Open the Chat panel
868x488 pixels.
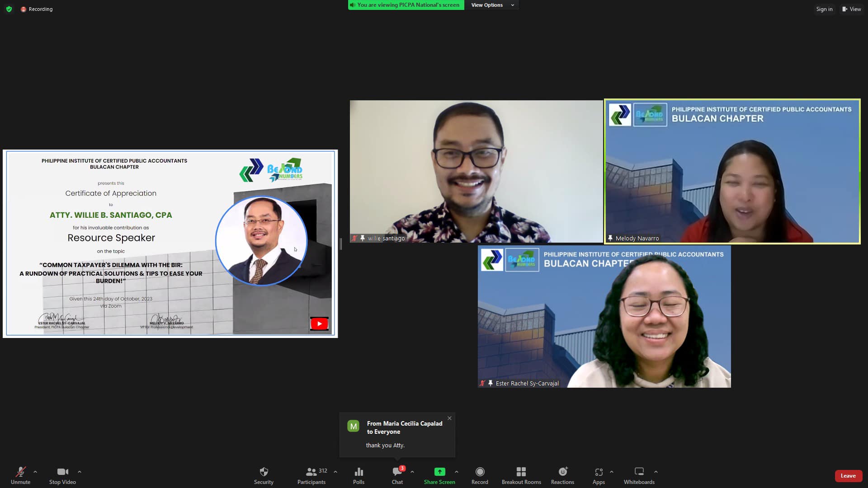[x=397, y=475]
